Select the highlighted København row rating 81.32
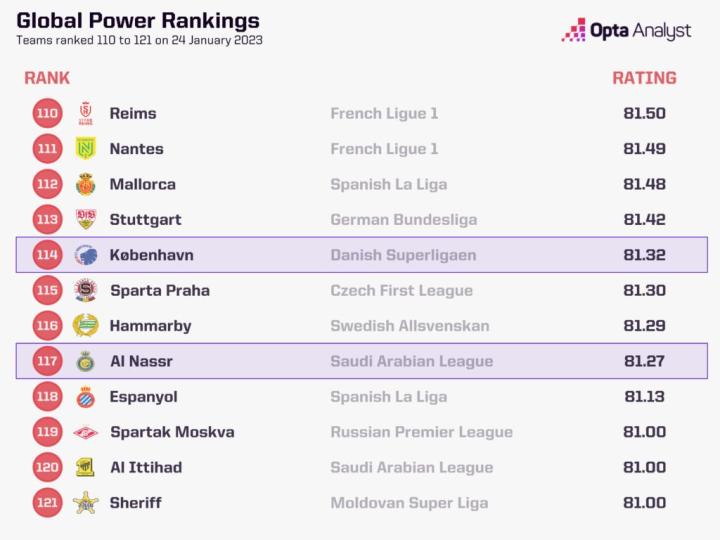Image resolution: width=720 pixels, height=540 pixels. click(644, 255)
